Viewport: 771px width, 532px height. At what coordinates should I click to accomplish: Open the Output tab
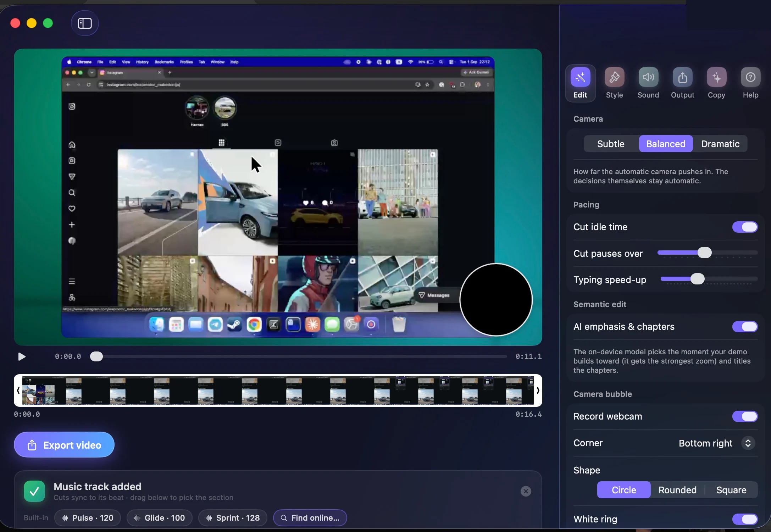(682, 83)
